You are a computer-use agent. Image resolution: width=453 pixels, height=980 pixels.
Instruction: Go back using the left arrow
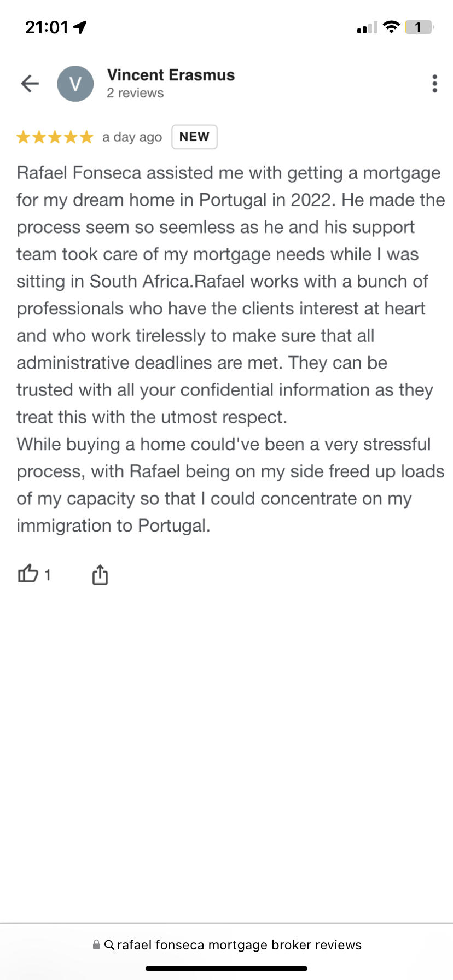[30, 84]
